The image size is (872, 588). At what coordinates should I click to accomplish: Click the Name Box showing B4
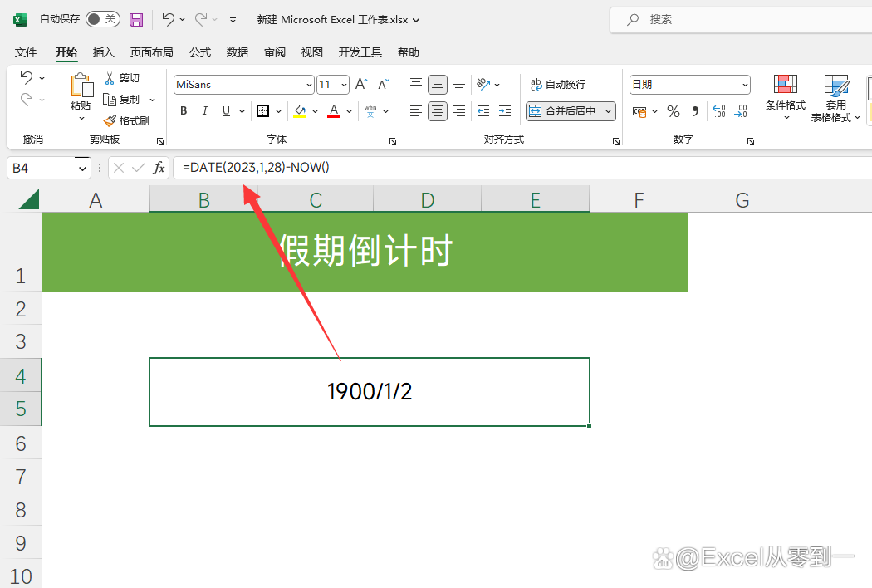[x=42, y=168]
